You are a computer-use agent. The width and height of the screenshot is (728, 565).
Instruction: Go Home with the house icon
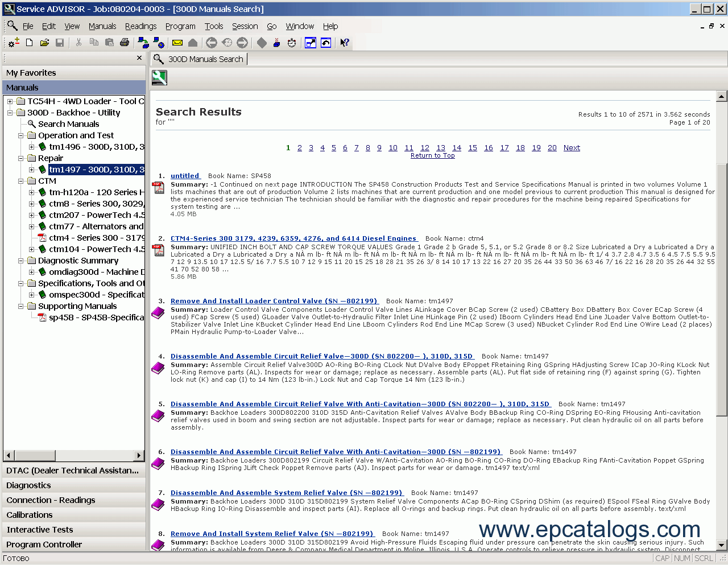pyautogui.click(x=193, y=43)
